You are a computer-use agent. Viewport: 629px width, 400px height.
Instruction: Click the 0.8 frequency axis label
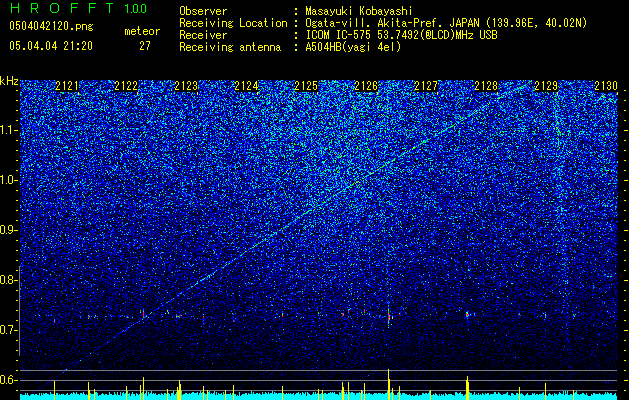[8, 280]
